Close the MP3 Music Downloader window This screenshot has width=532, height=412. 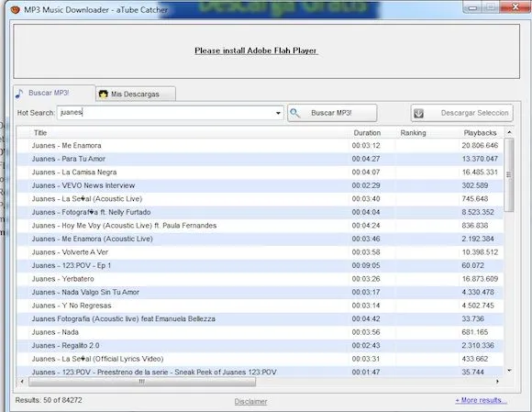pos(515,6)
